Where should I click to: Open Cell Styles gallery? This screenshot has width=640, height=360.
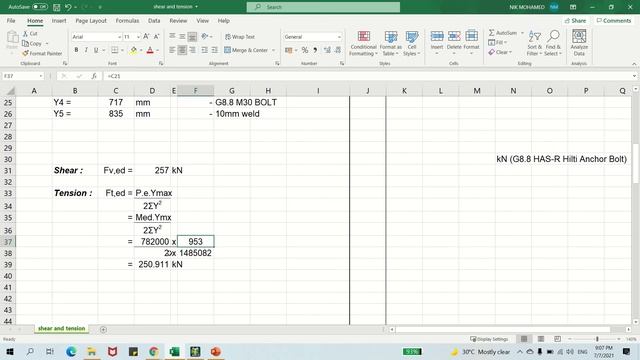coord(411,43)
